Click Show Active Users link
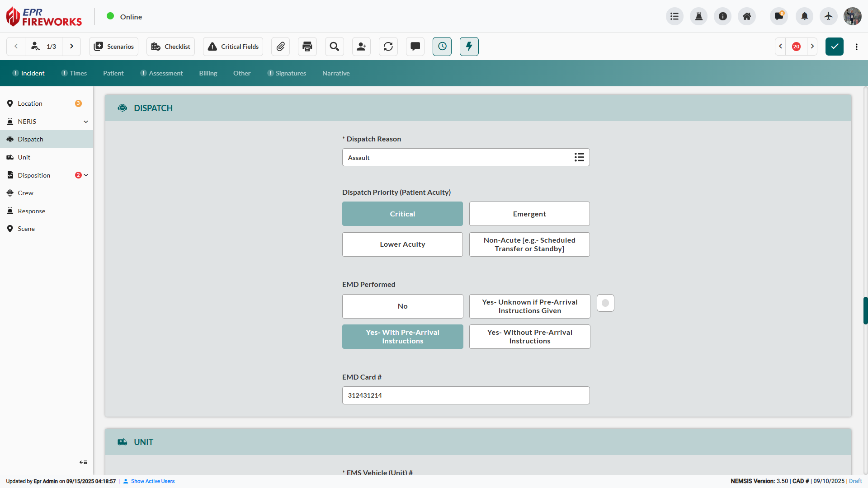Viewport: 868px width, 488px height. pyautogui.click(x=153, y=481)
